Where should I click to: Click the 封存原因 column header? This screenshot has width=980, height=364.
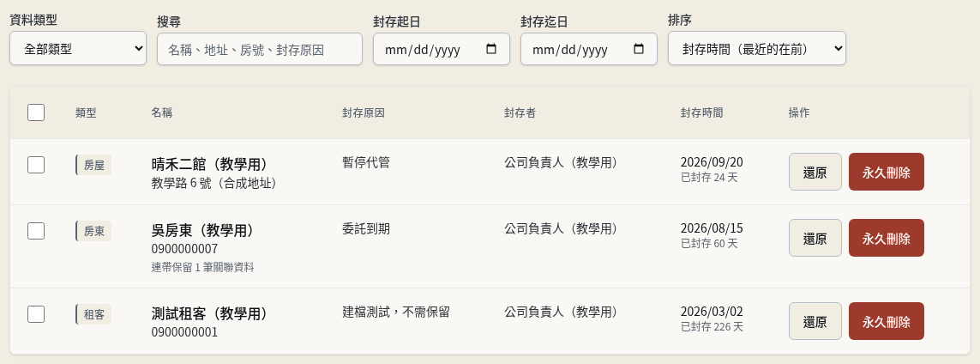click(364, 112)
